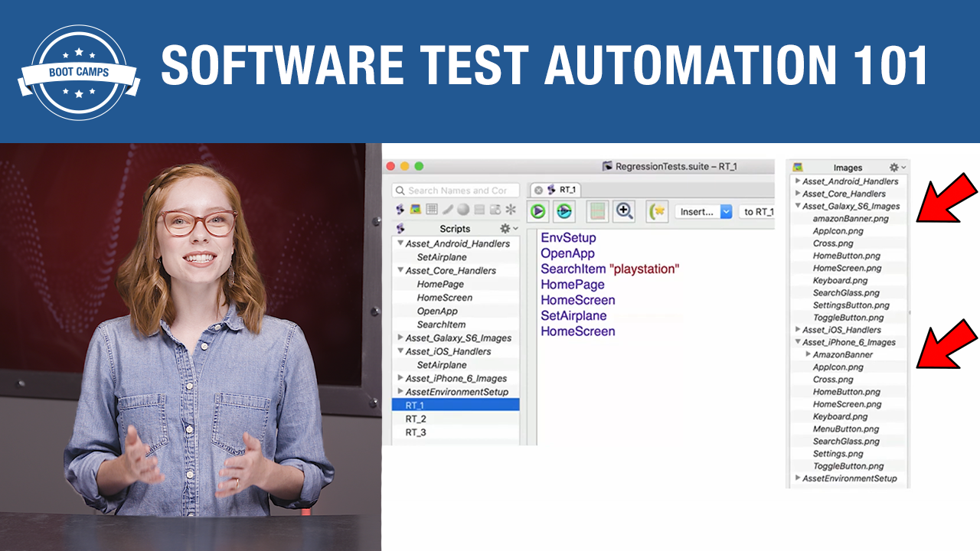
Task: Select Settings.png in Images panel
Action: click(838, 454)
